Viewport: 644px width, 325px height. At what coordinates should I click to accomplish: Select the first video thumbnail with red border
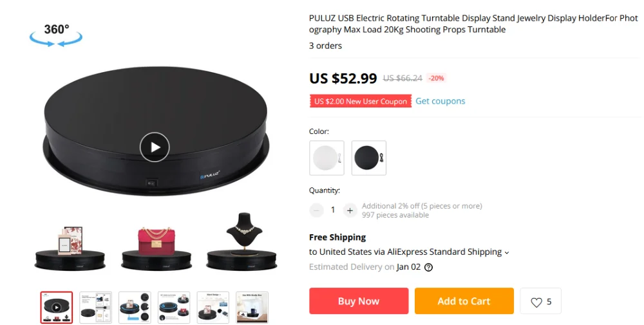tap(57, 308)
